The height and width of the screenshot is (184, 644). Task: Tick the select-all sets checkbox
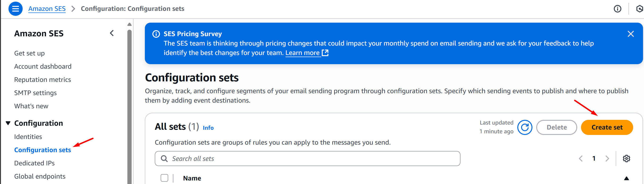tap(164, 178)
